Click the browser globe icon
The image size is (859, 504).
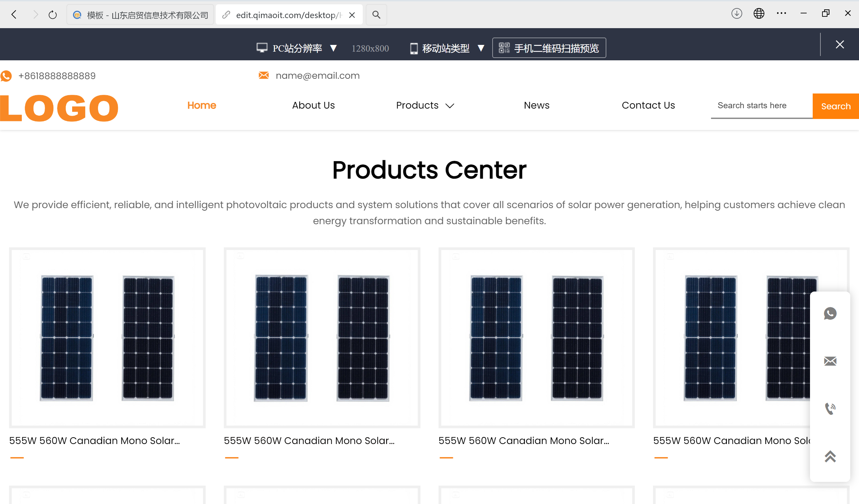click(x=759, y=14)
